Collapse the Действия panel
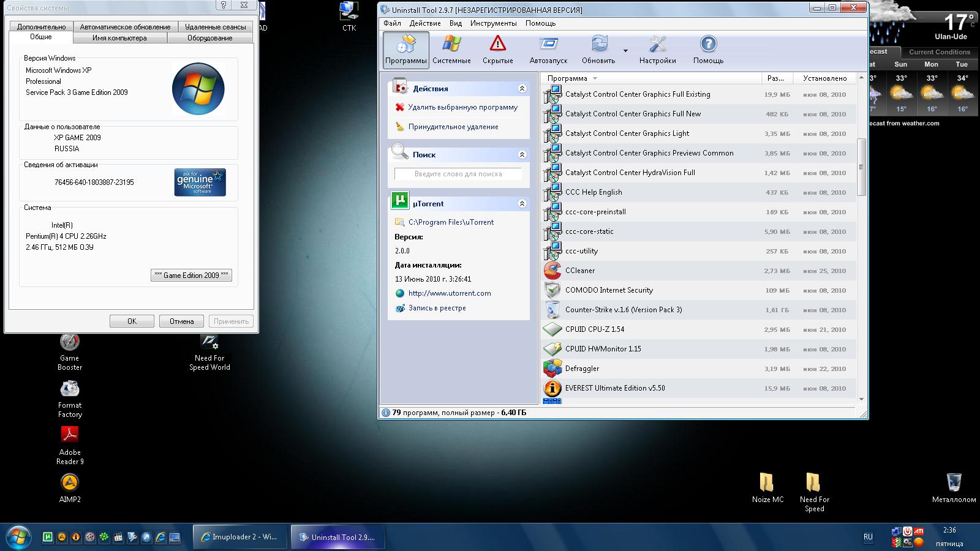The width and height of the screenshot is (980, 551). click(x=522, y=89)
